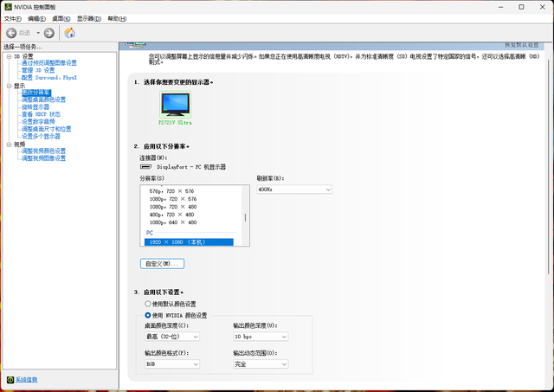Select resolution 1080p, 640 × 480

173,222
